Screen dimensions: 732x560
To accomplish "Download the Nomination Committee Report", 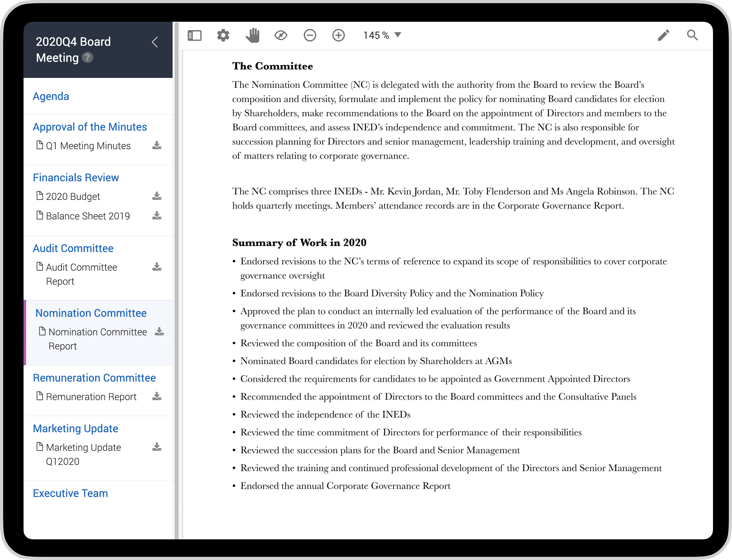I will click(159, 331).
